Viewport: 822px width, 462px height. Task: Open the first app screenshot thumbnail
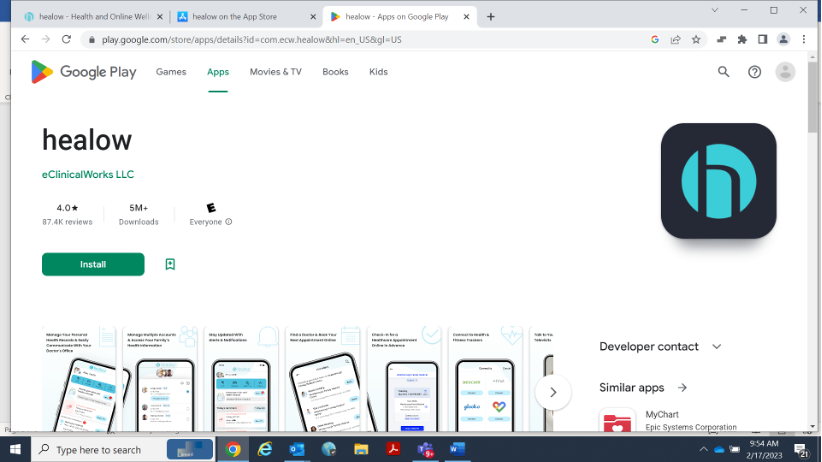click(79, 379)
